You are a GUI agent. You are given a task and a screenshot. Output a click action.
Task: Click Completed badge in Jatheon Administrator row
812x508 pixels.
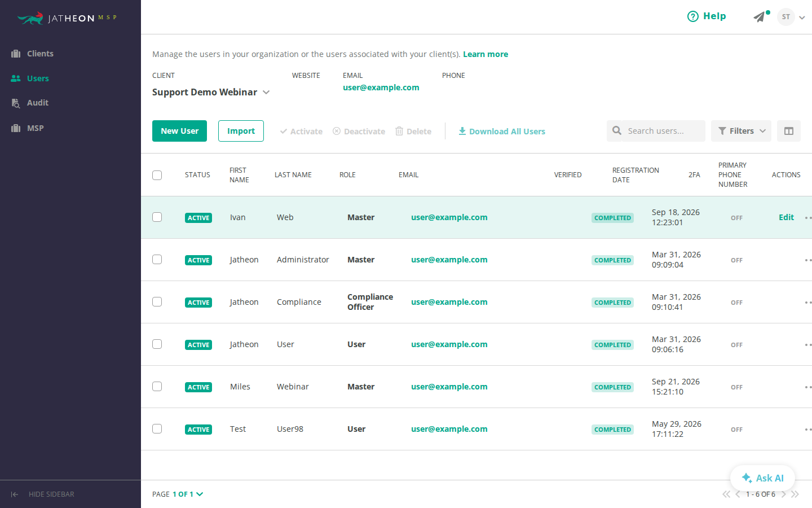coord(612,260)
